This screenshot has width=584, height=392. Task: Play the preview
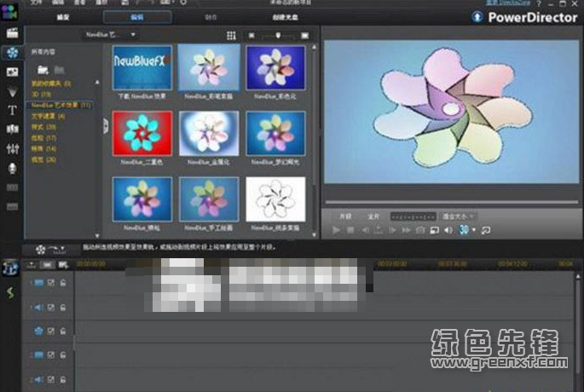pyautogui.click(x=336, y=230)
